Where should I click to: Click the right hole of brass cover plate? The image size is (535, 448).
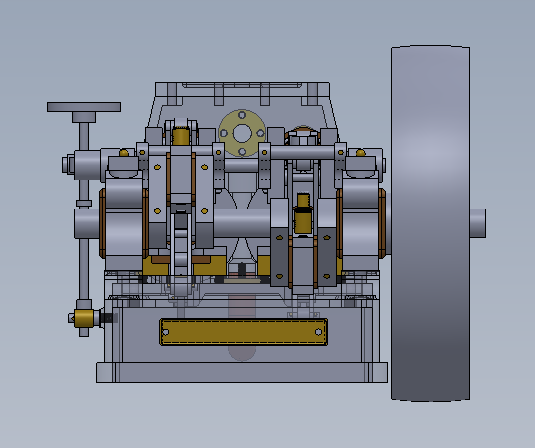click(318, 332)
